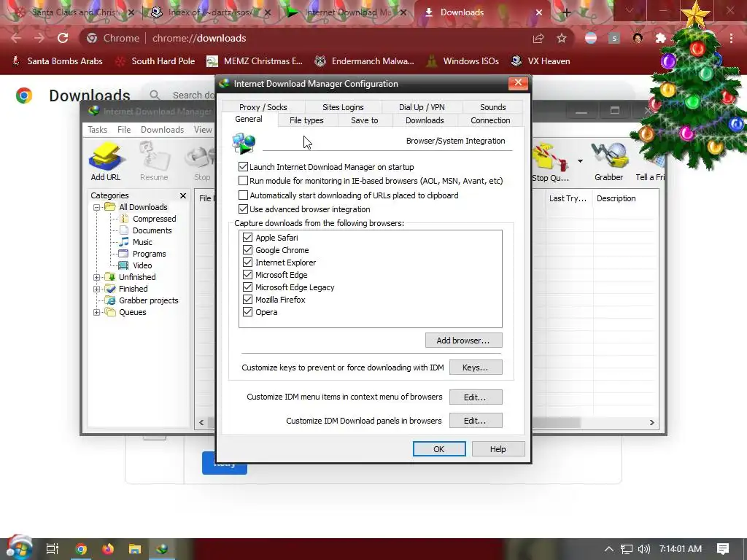
Task: Open Firefox from the taskbar
Action: tap(108, 549)
